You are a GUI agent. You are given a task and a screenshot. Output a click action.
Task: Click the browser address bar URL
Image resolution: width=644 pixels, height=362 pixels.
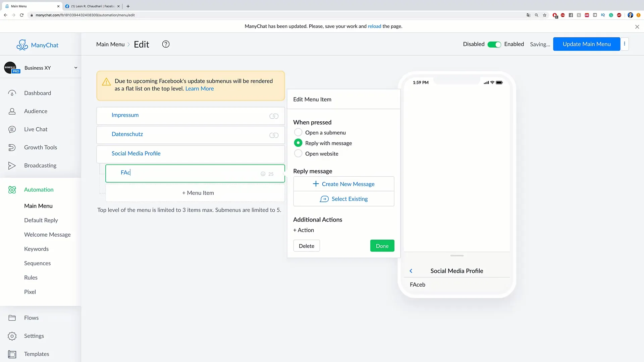(x=85, y=15)
